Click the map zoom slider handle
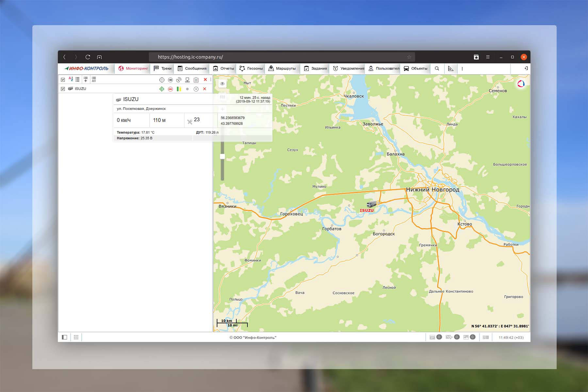This screenshot has width=588, height=392. pos(222,157)
